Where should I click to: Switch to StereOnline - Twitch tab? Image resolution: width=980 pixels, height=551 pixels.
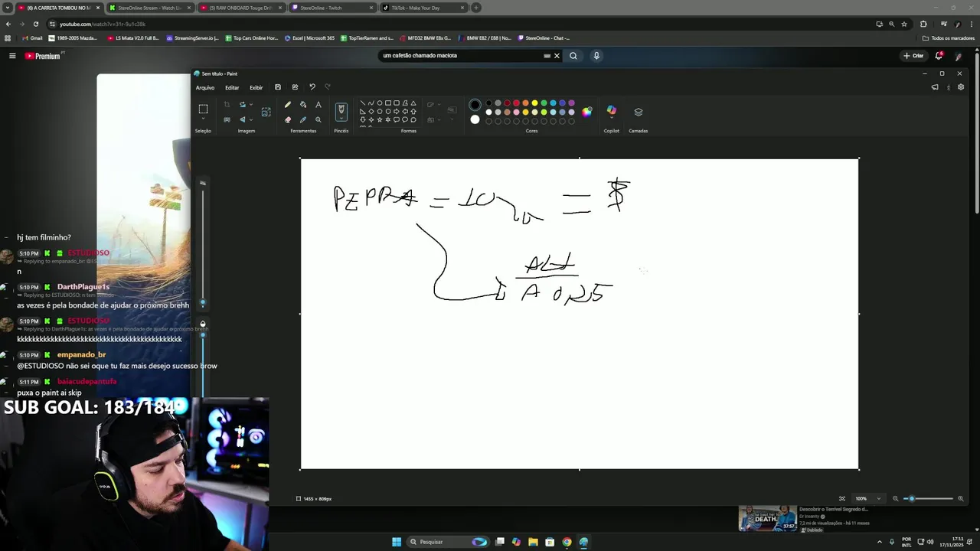[x=333, y=8]
